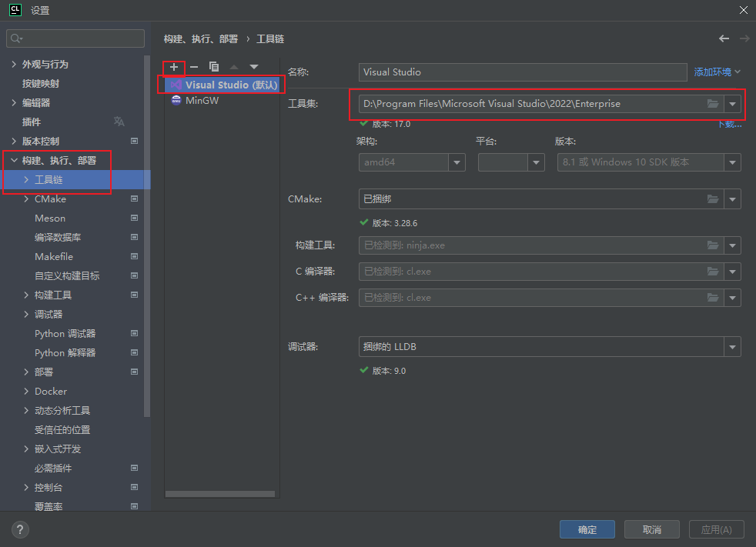Click project-level icon beside CMake
Viewport: 756px width, 547px height.
coord(135,198)
